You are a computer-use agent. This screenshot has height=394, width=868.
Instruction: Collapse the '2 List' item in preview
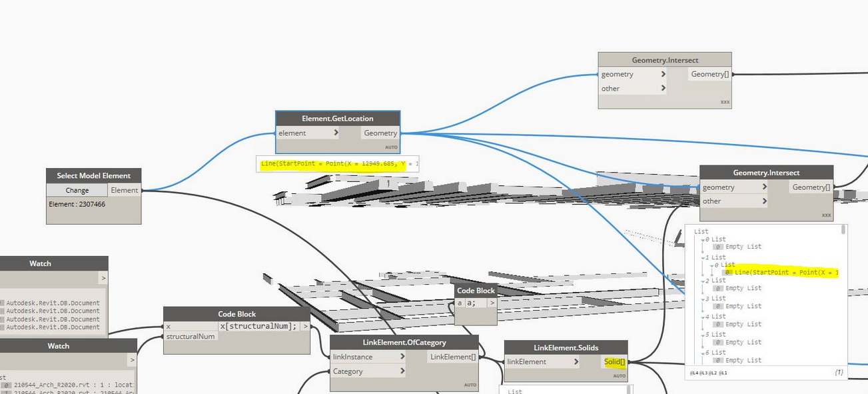(702, 281)
